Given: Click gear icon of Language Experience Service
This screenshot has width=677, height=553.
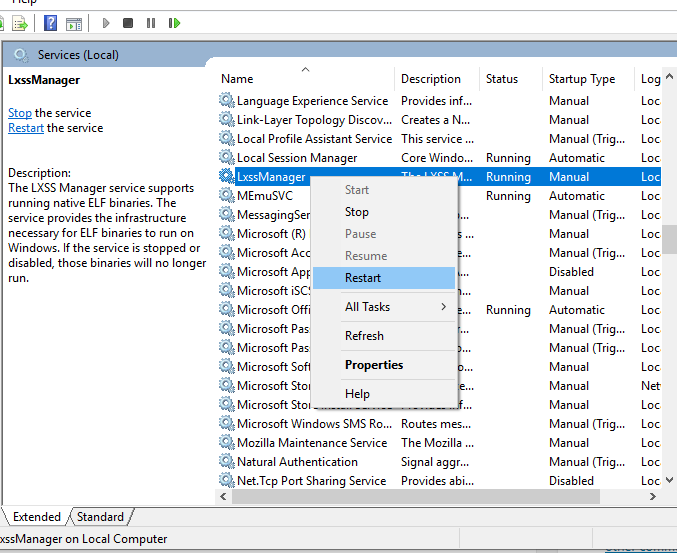Looking at the screenshot, I should pos(226,100).
